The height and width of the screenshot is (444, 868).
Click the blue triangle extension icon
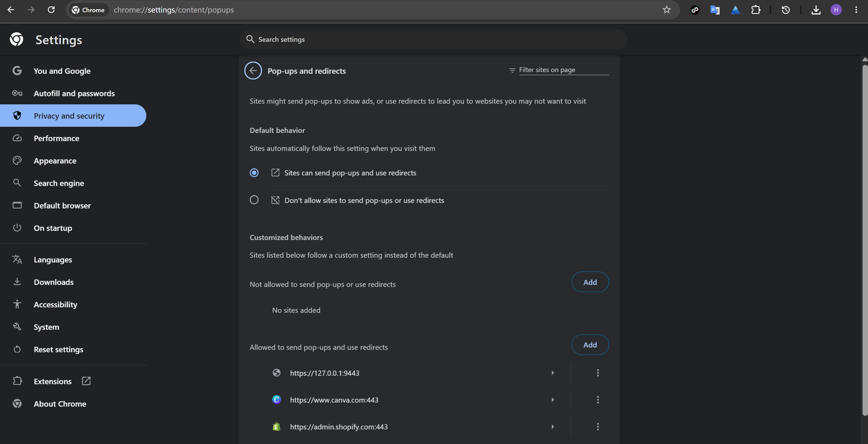[x=735, y=10]
